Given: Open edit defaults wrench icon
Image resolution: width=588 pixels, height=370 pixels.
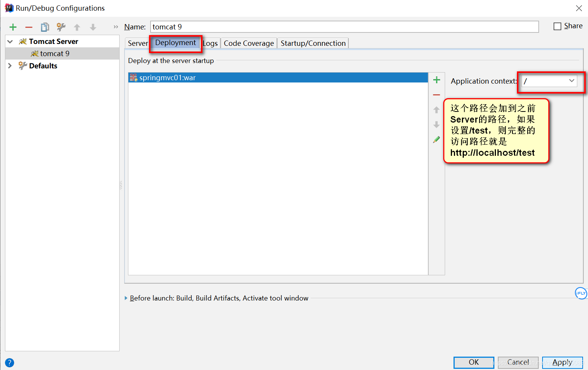Looking at the screenshot, I should click(61, 27).
